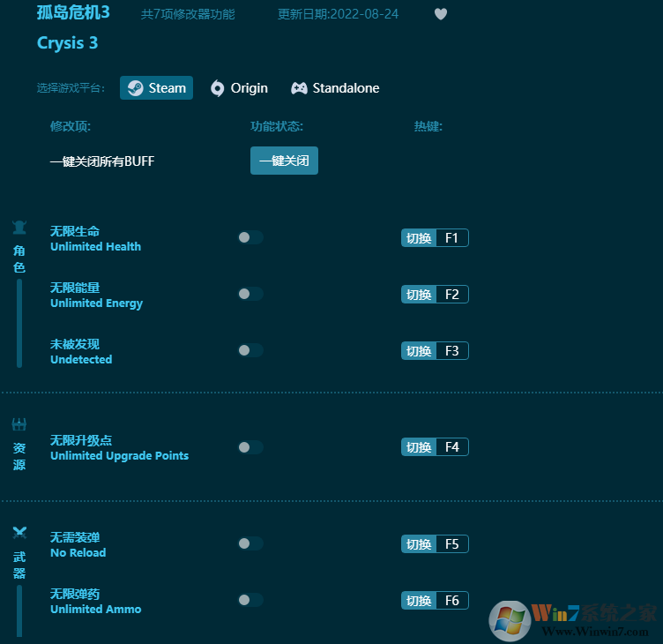Click the Undetected label
Screen dimensions: 663x644
(81, 359)
